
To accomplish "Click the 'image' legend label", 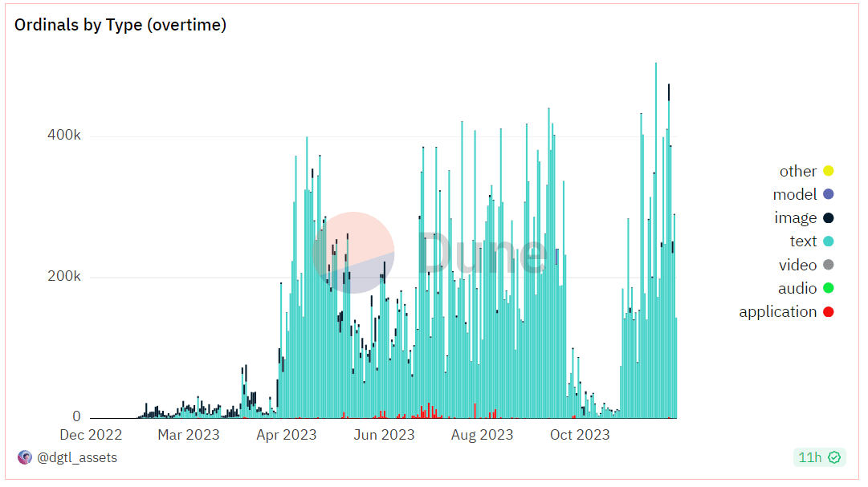I will point(796,218).
